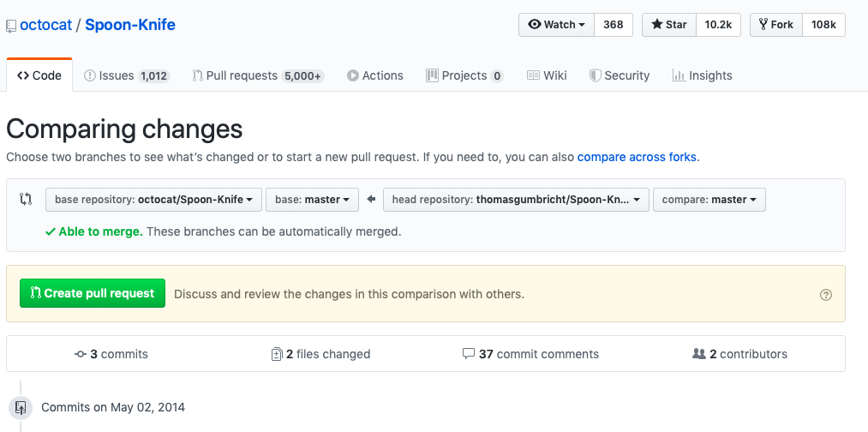This screenshot has height=432, width=868.
Task: Open the compare: master branch dropdown
Action: [x=709, y=200]
